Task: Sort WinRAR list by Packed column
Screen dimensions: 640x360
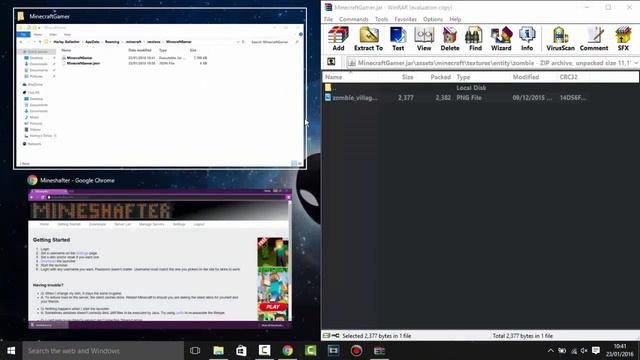Action: coord(440,77)
